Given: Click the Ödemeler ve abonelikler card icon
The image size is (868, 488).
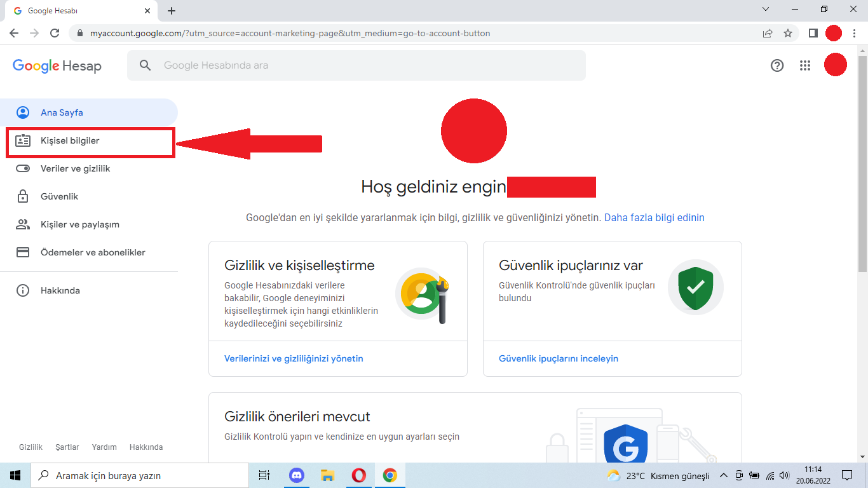Looking at the screenshot, I should point(23,252).
